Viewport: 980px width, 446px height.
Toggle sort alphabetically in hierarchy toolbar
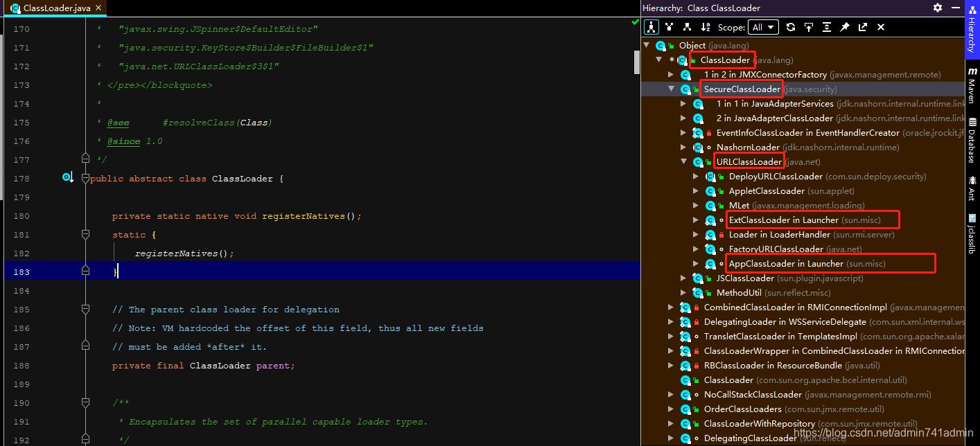[x=706, y=27]
